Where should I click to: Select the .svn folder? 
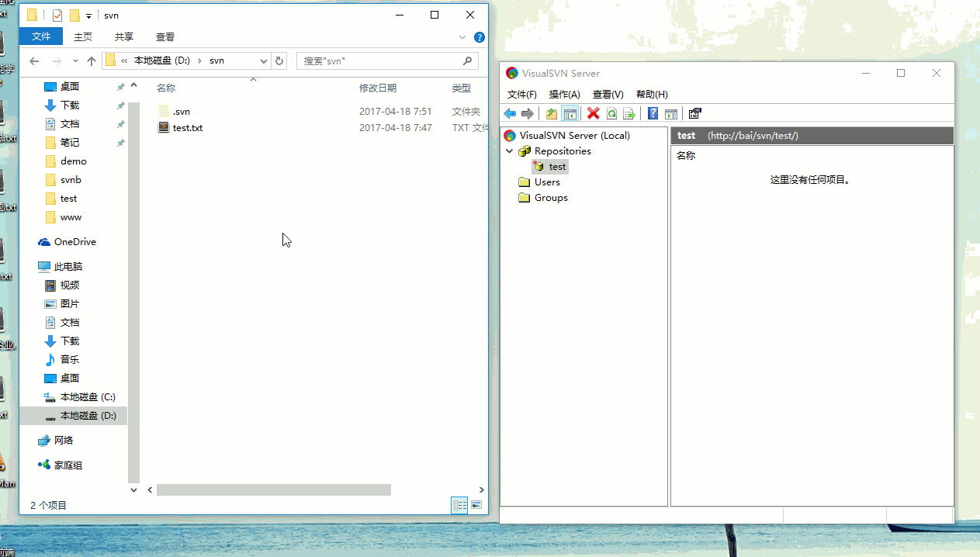tap(181, 112)
